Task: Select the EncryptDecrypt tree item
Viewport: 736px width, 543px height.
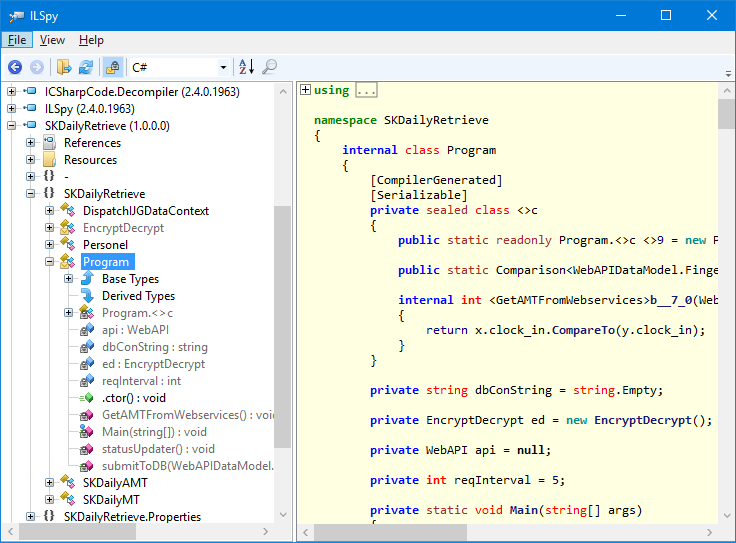Action: coord(123,228)
